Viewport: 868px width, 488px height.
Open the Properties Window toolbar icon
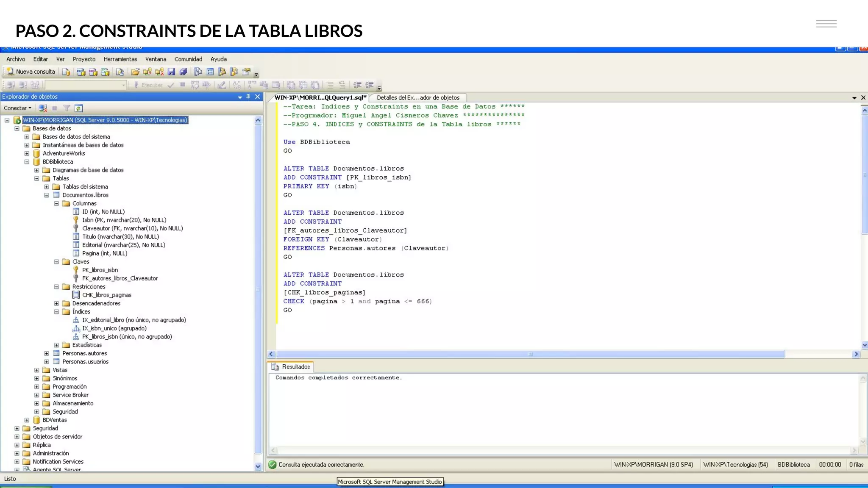[x=246, y=72]
